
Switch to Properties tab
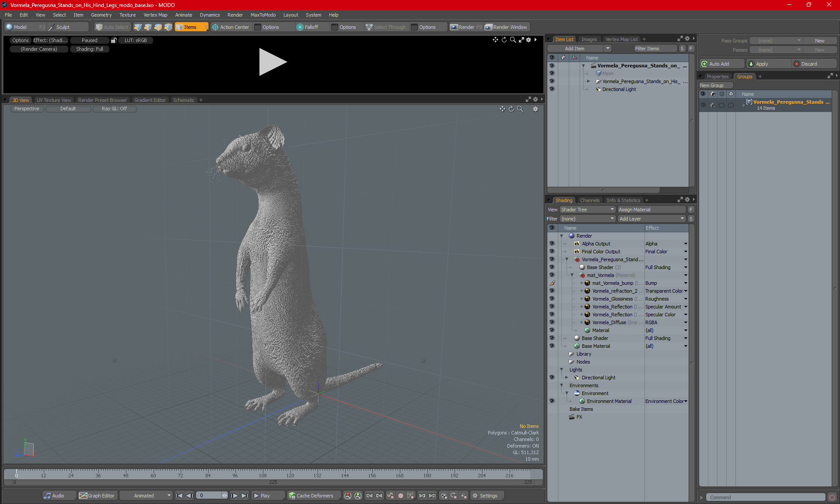(x=717, y=77)
